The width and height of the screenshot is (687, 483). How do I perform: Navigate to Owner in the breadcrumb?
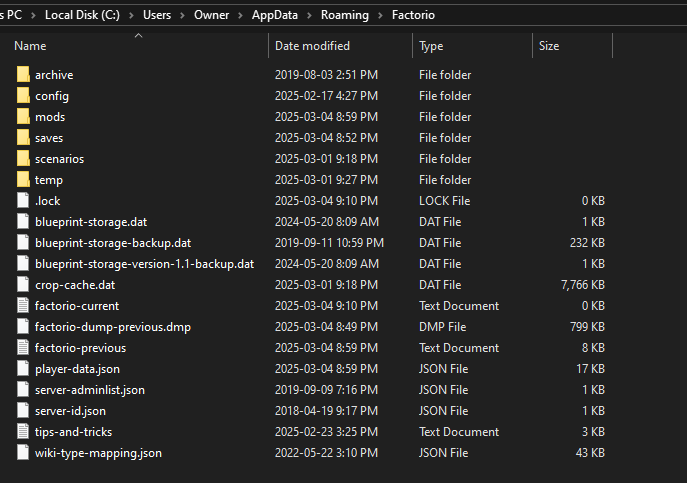click(x=212, y=15)
